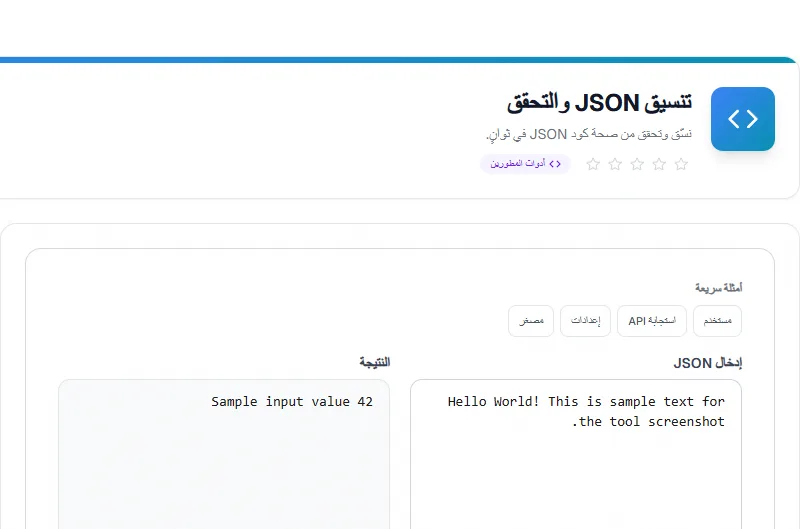Select the second star from the right
This screenshot has width=800, height=529.
[659, 164]
